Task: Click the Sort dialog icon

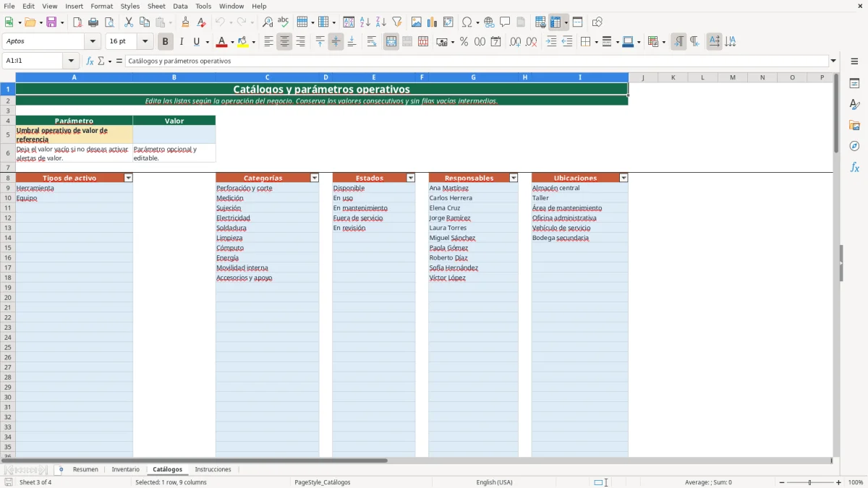Action: [x=349, y=22]
